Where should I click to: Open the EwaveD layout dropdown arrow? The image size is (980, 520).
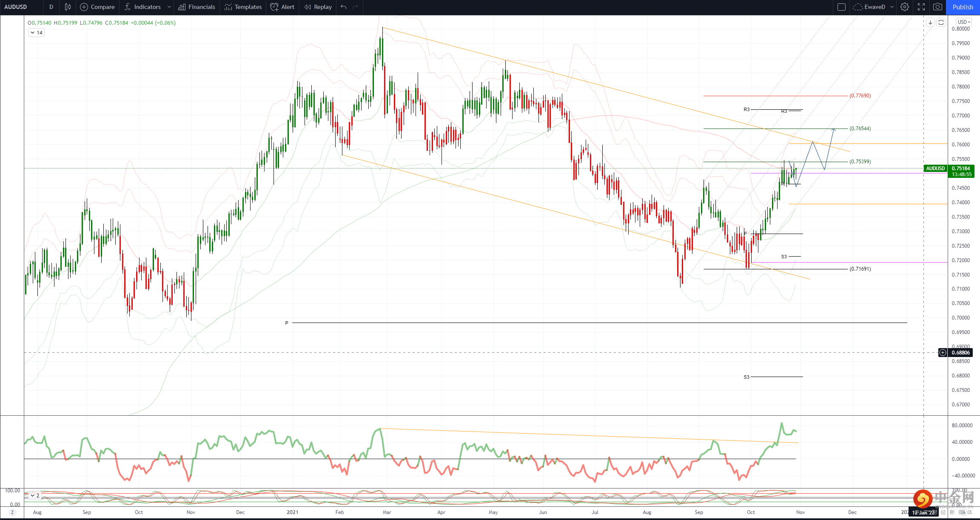[x=892, y=7]
